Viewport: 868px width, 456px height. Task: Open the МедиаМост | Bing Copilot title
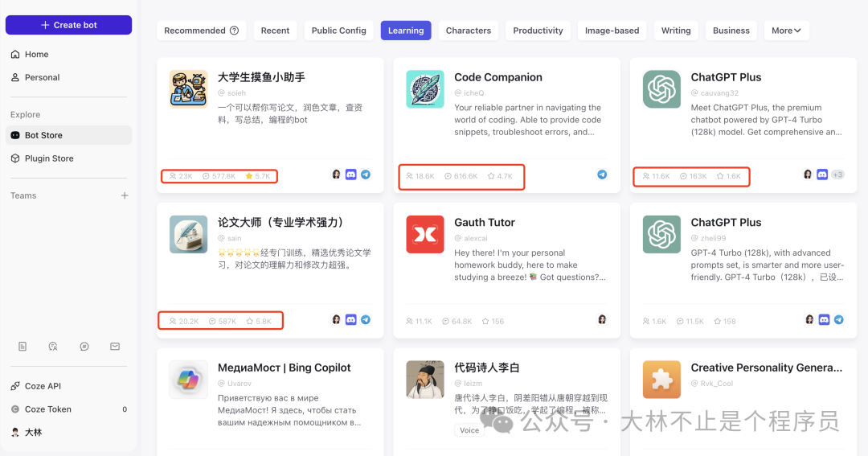pos(284,368)
